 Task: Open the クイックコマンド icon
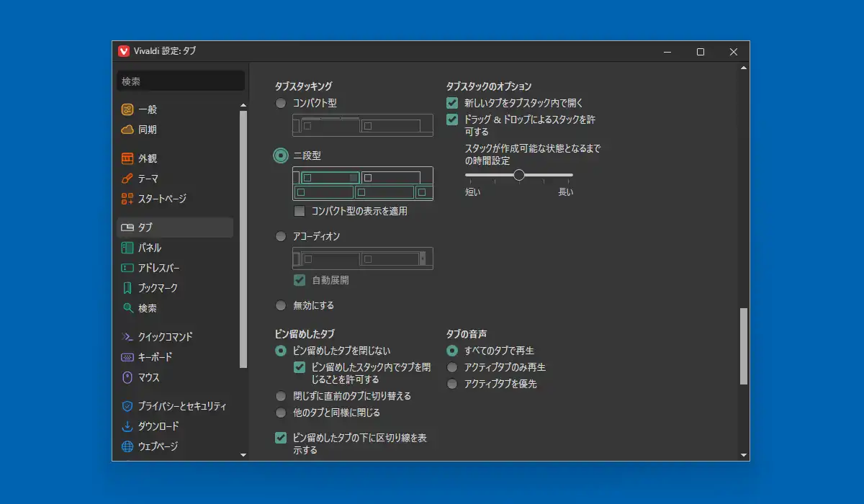pyautogui.click(x=127, y=337)
